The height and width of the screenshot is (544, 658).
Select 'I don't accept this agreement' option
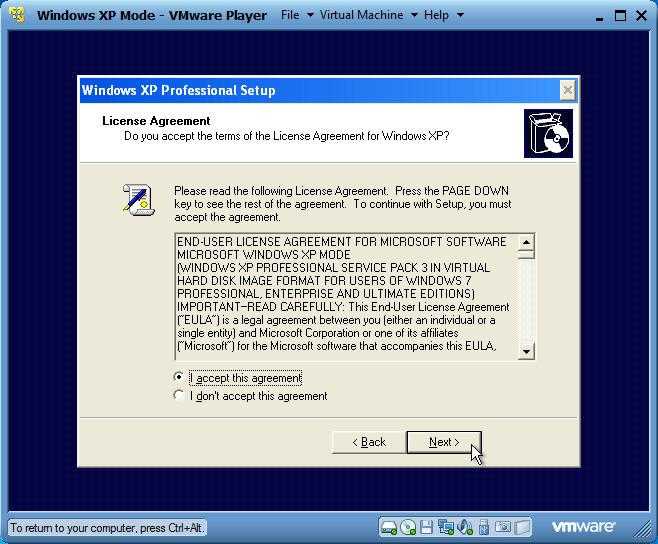179,396
